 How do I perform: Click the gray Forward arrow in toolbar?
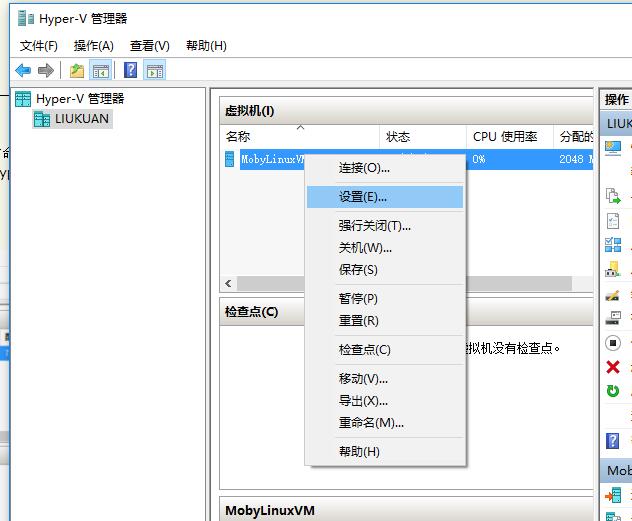pos(46,71)
